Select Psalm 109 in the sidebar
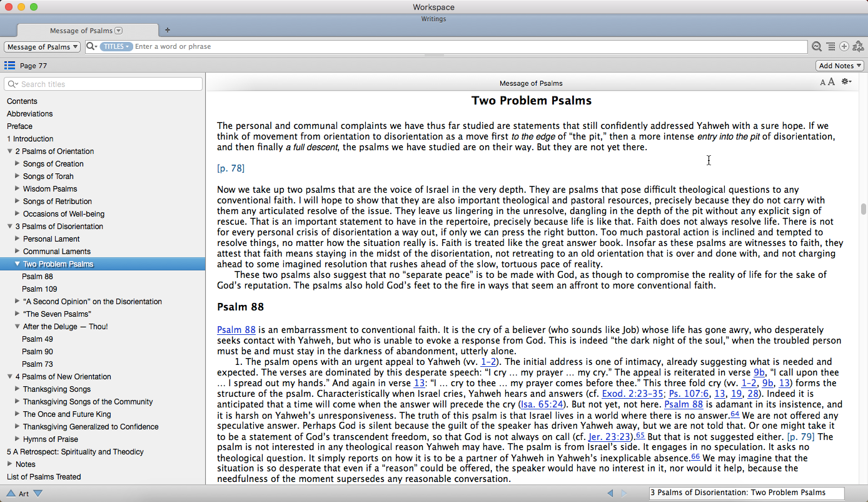The image size is (868, 502). point(39,289)
